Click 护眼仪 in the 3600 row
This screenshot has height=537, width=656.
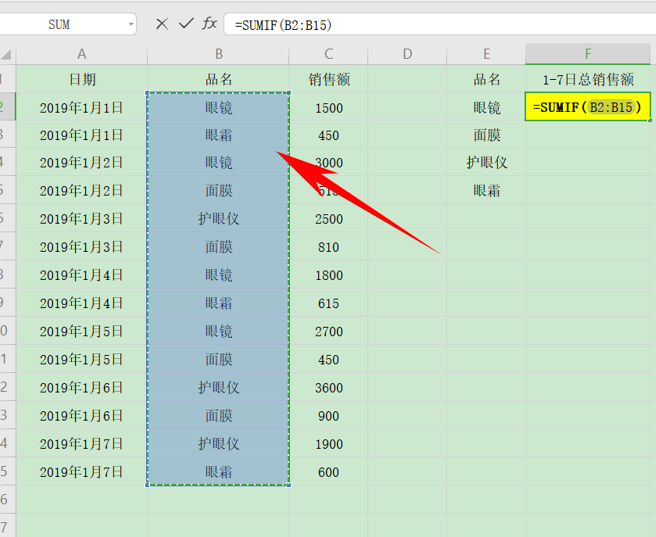coord(218,388)
